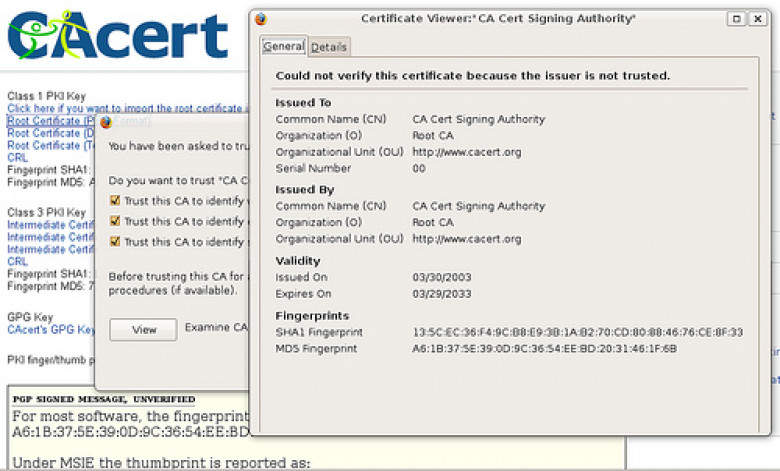Click Issued To Organization 'Root CA' value
The image size is (780, 471).
click(433, 136)
